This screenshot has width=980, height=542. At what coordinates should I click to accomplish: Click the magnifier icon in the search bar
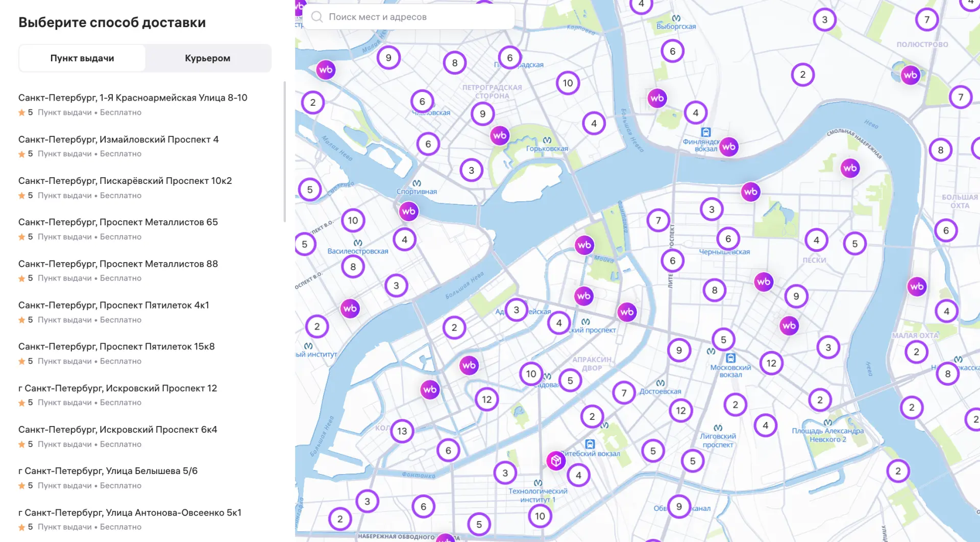click(x=317, y=17)
